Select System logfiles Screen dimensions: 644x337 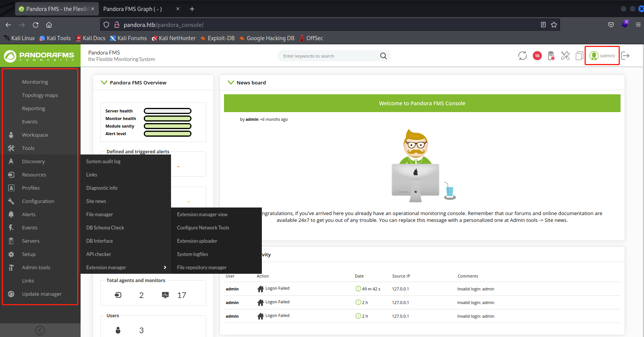(193, 254)
